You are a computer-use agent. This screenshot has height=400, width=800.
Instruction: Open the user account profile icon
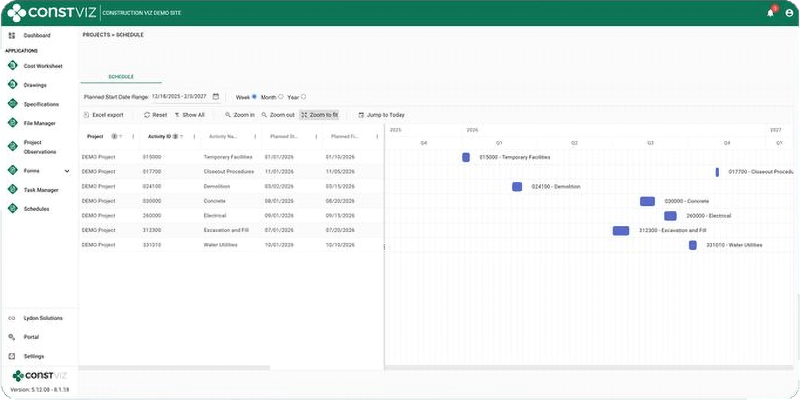(x=789, y=13)
